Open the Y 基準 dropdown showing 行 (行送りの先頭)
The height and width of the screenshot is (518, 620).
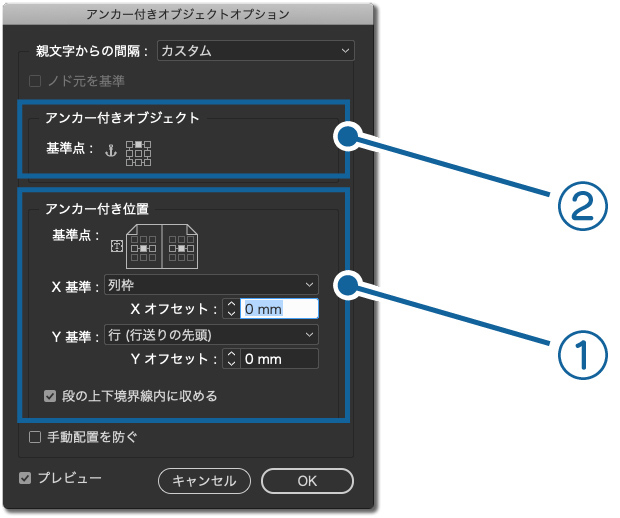click(x=211, y=335)
